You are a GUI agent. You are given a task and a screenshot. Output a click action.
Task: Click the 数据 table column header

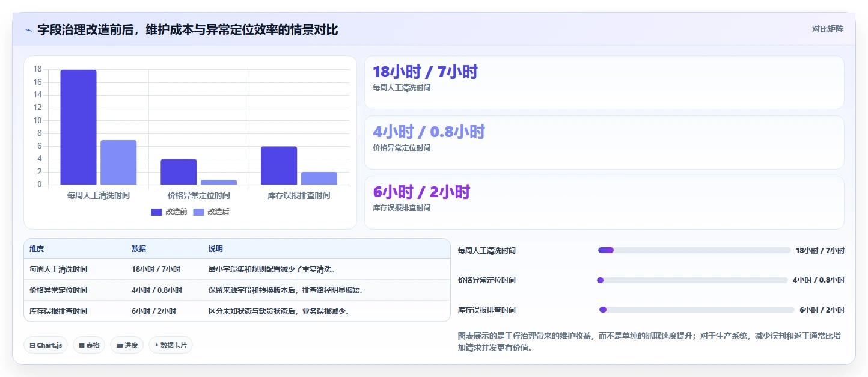[139, 249]
